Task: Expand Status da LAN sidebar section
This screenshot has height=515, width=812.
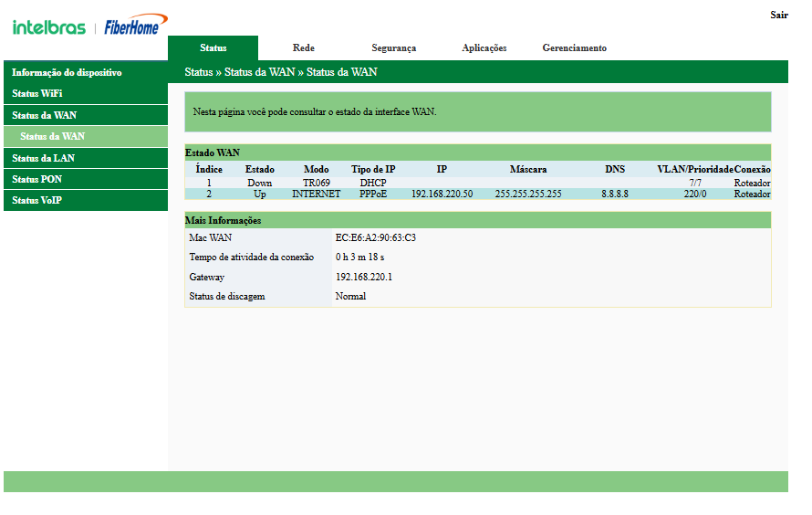Action: pyautogui.click(x=43, y=158)
